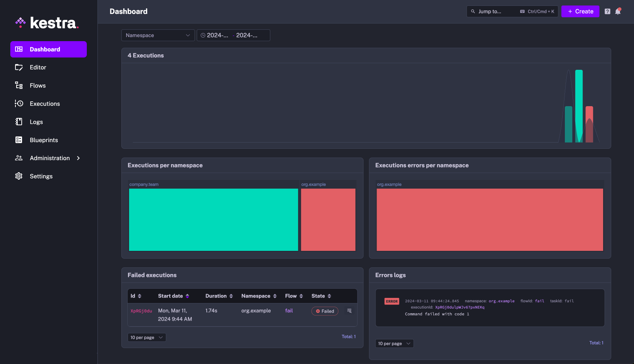Screen dimensions: 634x364
Task: Open the Editor from the sidebar
Action: point(38,67)
